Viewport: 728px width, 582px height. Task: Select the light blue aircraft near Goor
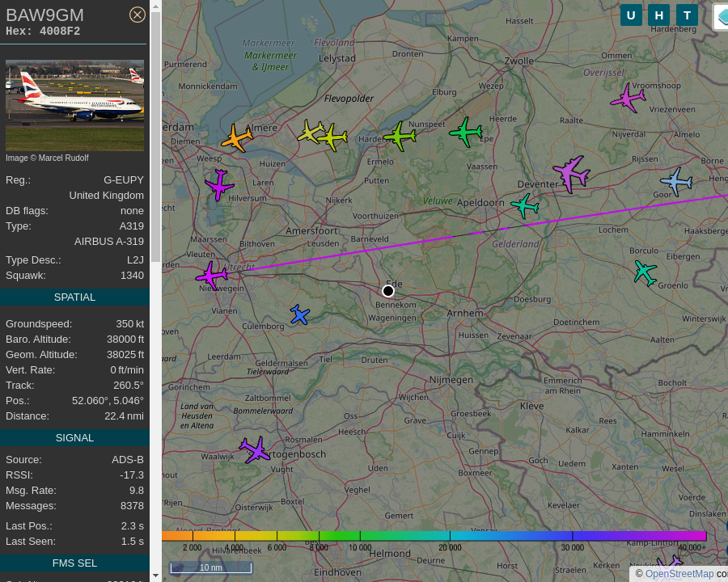pyautogui.click(x=676, y=181)
